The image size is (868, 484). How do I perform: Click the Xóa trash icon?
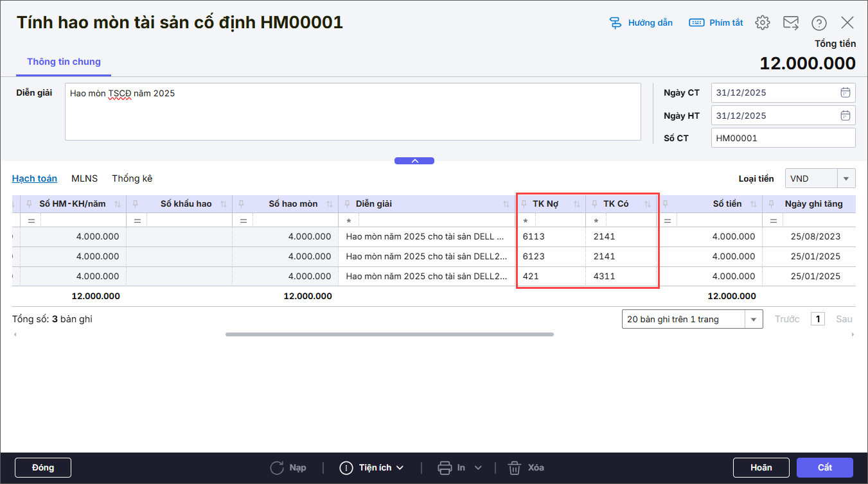(515, 467)
